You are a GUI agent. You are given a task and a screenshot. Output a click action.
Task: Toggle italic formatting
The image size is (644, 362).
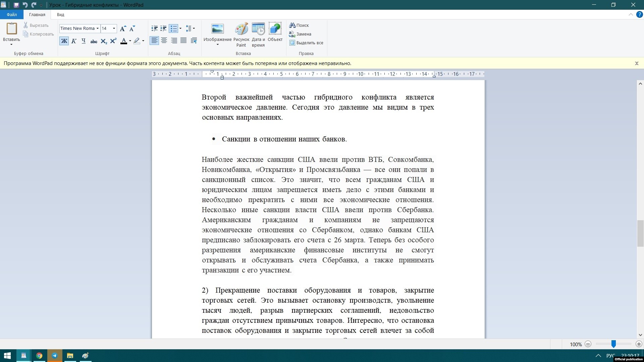point(74,41)
